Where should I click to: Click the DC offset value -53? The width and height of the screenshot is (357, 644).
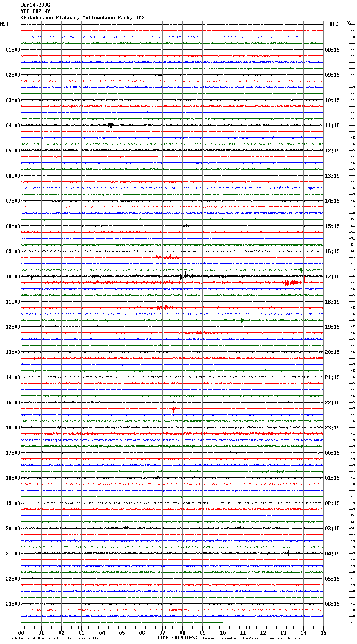[352, 226]
